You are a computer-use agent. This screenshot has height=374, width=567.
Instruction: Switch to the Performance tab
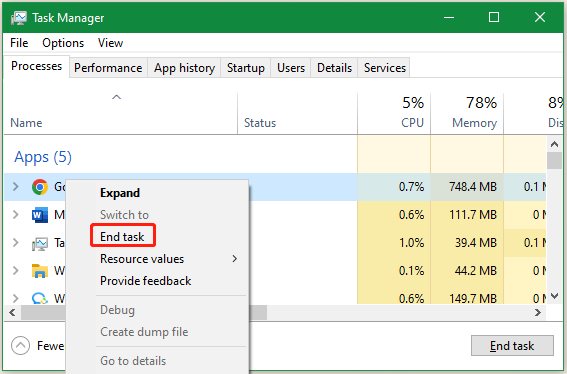[x=108, y=68]
